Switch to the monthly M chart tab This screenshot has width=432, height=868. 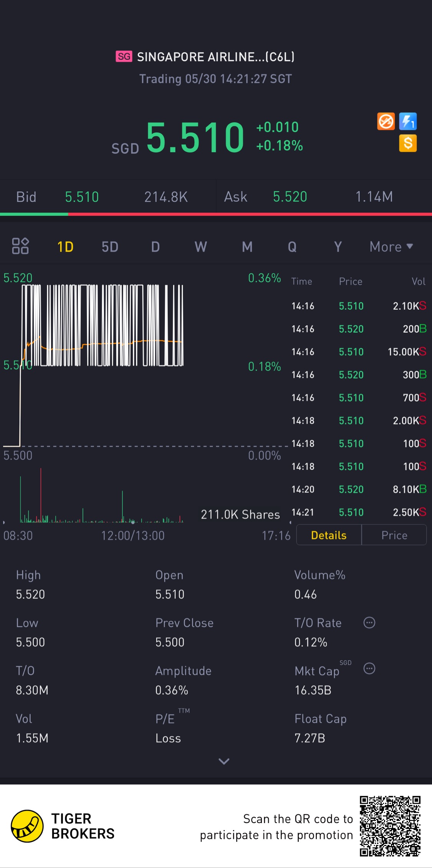click(x=247, y=247)
